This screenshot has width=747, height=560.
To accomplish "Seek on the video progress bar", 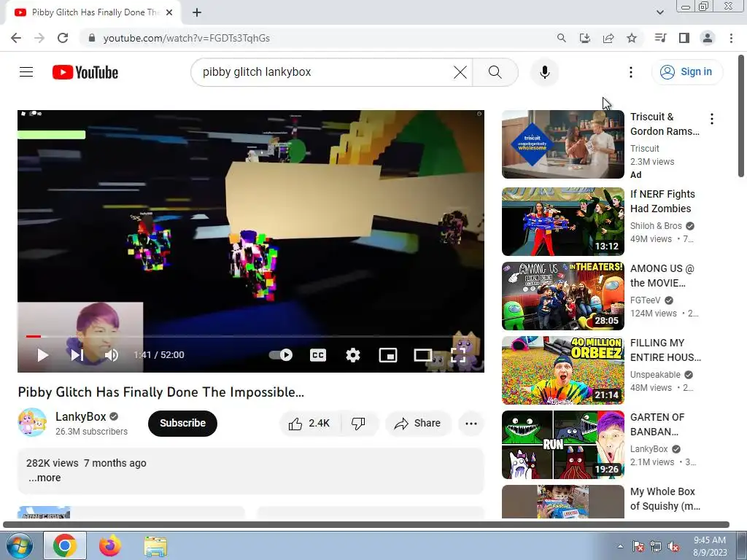I will pos(251,336).
